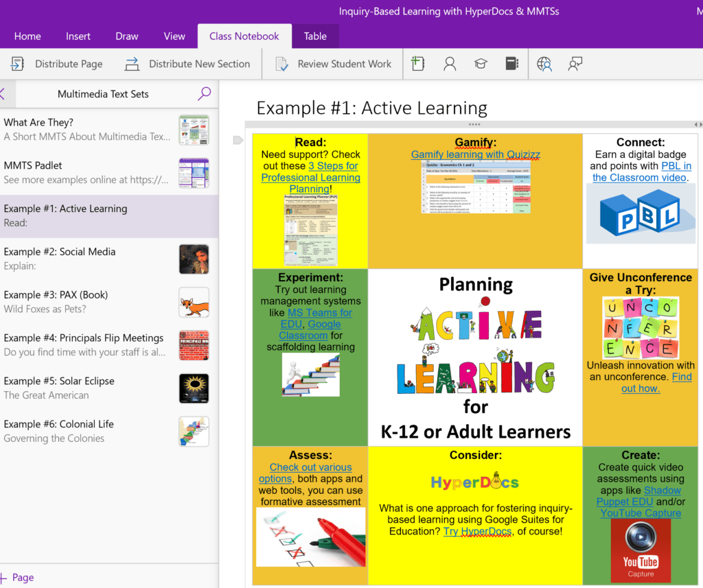
Task: Select the Class Notebook tab
Action: coord(244,36)
